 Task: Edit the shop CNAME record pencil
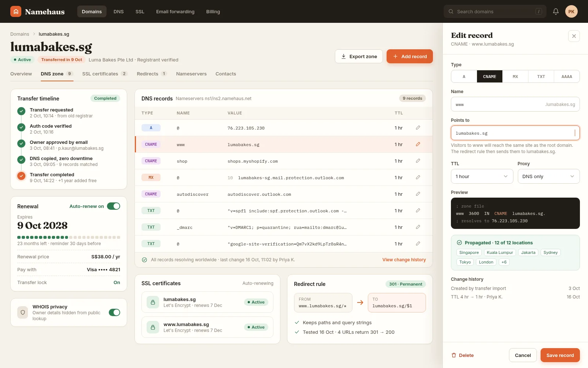click(418, 161)
